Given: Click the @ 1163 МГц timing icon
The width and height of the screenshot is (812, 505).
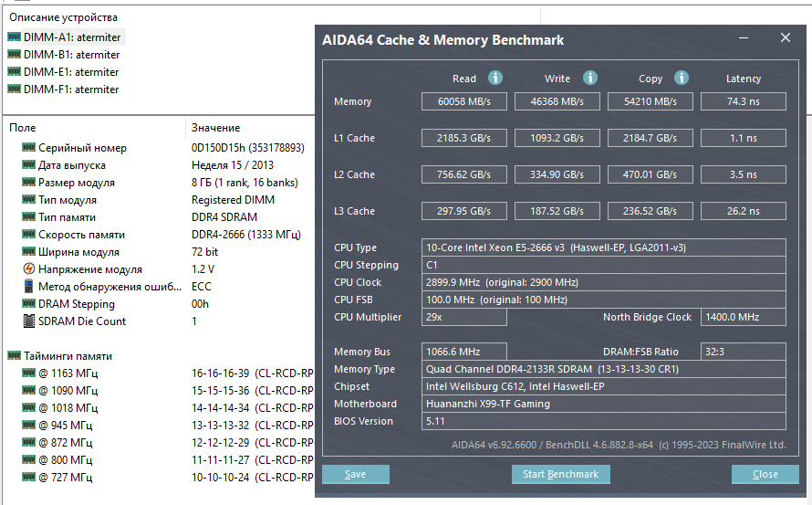Looking at the screenshot, I should [x=29, y=373].
